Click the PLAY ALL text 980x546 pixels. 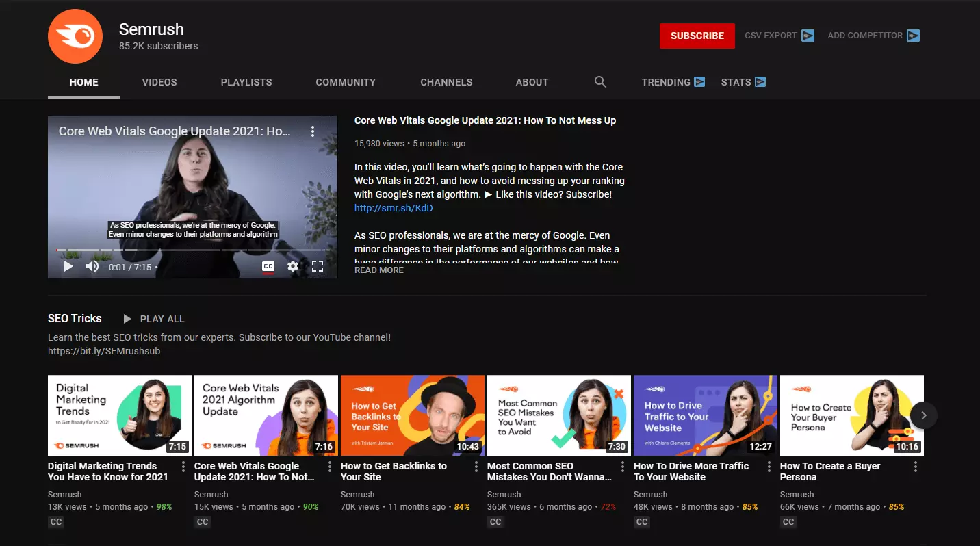162,319
